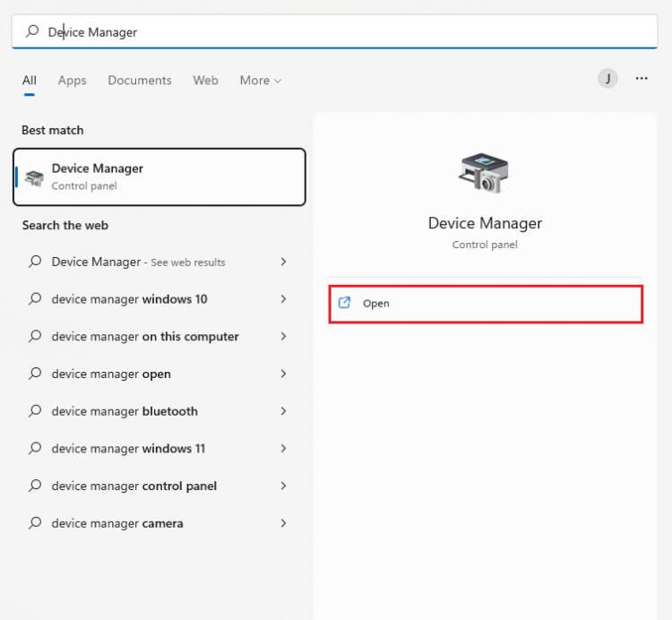Switch to the Documents filter tab

pos(140,81)
